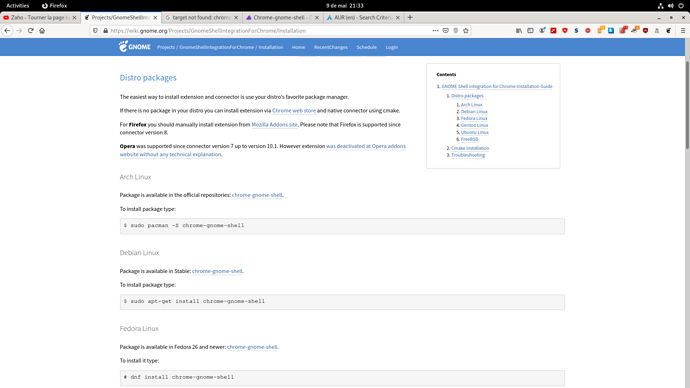
Task: Open the Chrome web store link
Action: [294, 111]
